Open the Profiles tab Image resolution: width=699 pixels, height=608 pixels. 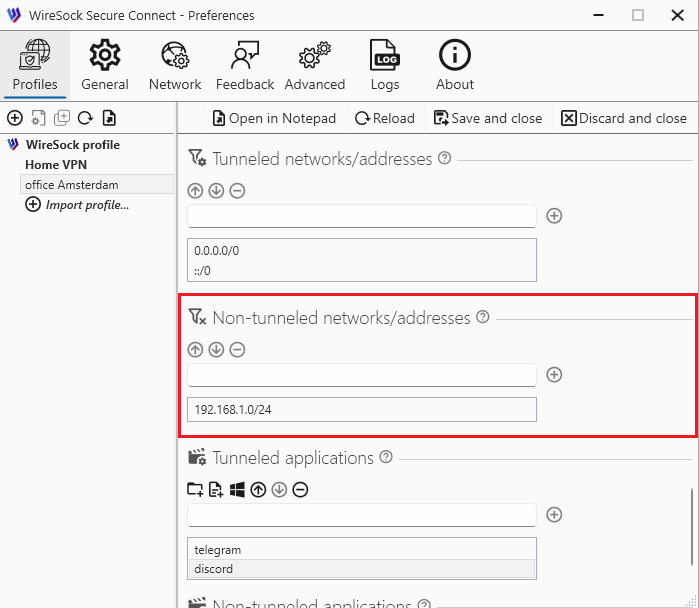(35, 65)
